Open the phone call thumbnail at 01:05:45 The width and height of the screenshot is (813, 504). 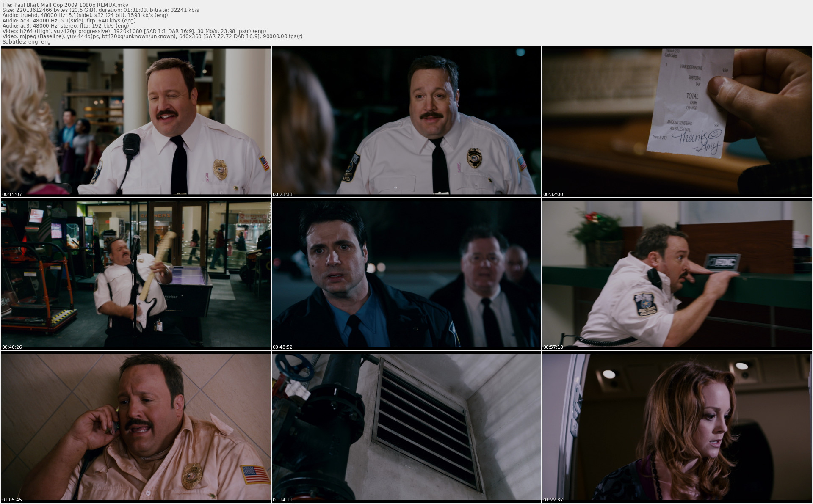[135, 427]
